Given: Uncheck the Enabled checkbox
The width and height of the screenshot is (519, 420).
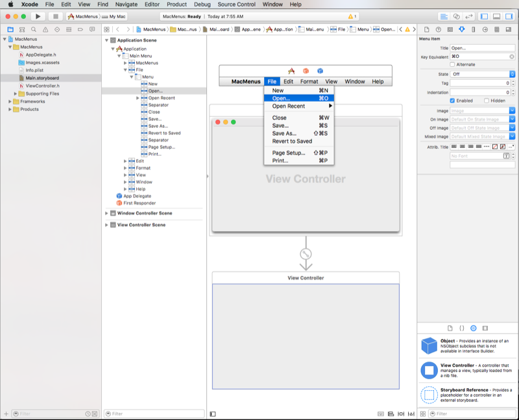Looking at the screenshot, I should click(452, 101).
